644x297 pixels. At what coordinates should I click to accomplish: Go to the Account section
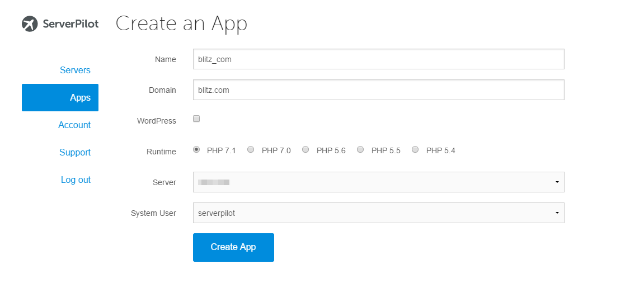[74, 125]
